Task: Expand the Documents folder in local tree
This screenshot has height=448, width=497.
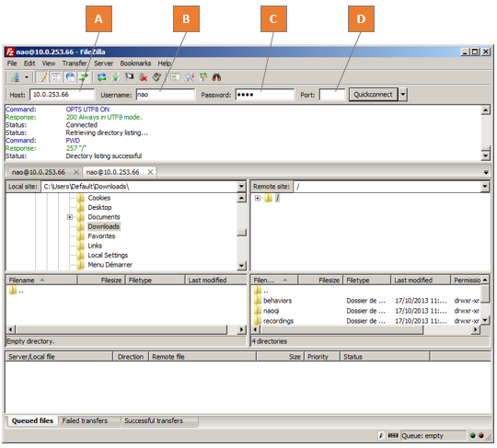Action: pyautogui.click(x=70, y=217)
